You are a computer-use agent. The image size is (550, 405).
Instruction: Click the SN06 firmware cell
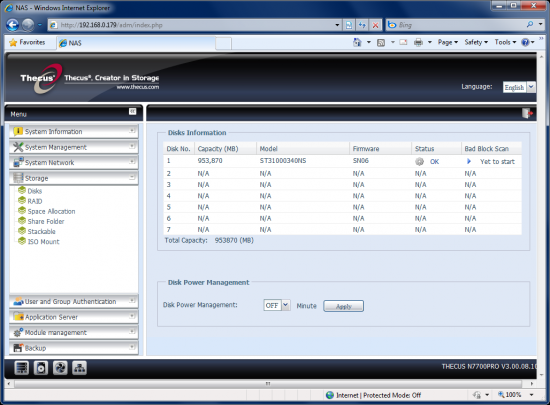click(x=361, y=161)
